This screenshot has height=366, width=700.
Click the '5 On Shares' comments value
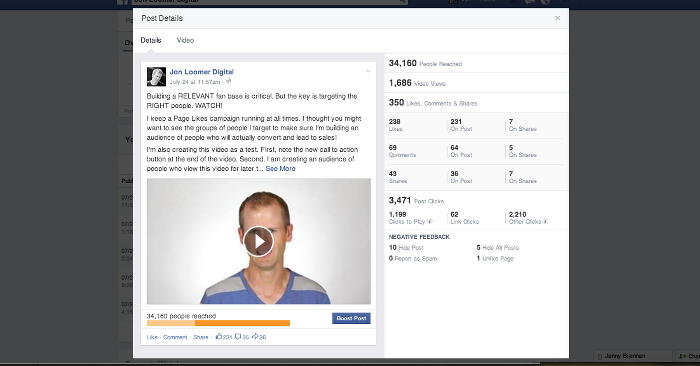click(523, 151)
